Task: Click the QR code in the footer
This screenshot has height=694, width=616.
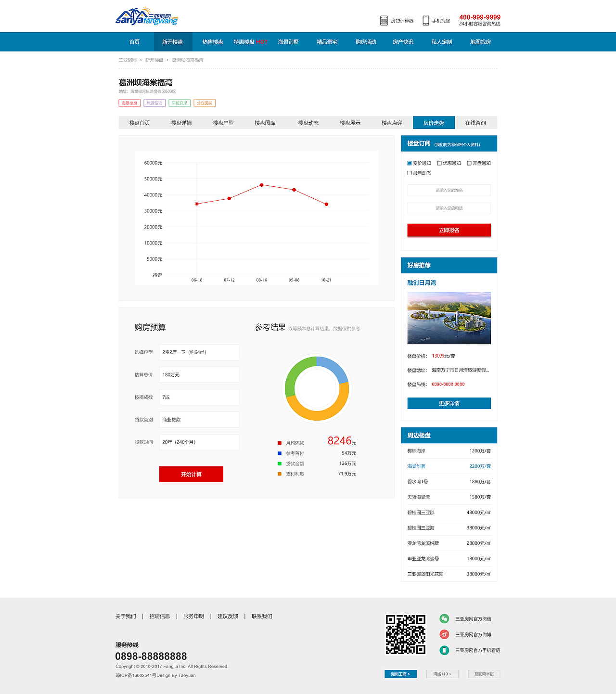Action: tap(406, 634)
